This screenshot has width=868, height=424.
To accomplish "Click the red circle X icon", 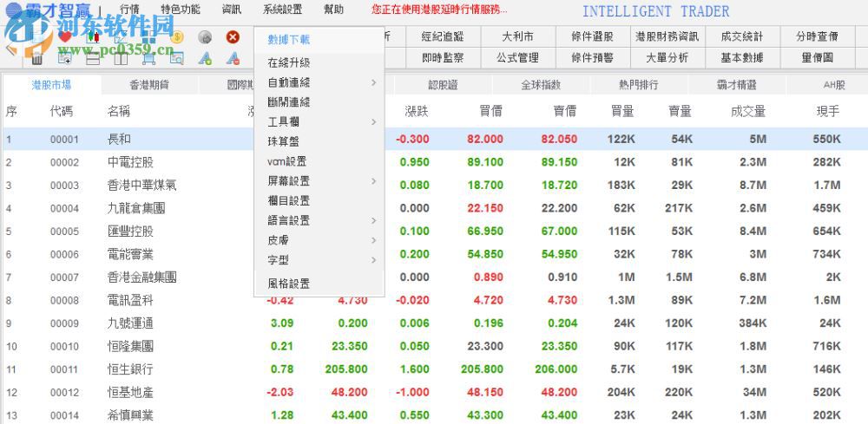I will pyautogui.click(x=233, y=37).
